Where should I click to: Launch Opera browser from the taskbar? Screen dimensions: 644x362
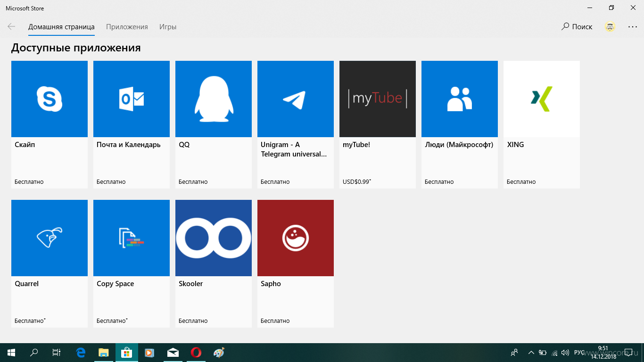tap(196, 353)
